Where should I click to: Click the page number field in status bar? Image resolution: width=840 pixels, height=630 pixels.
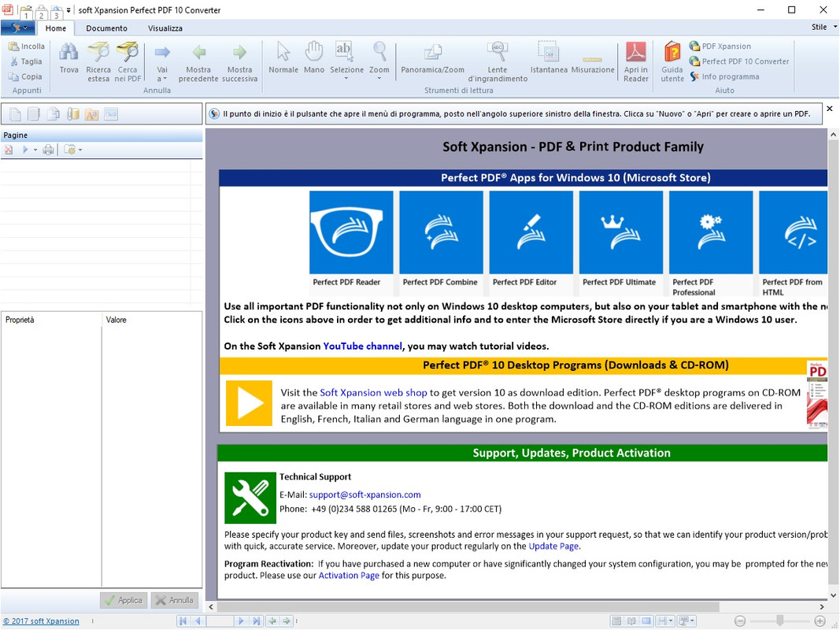[x=220, y=621]
